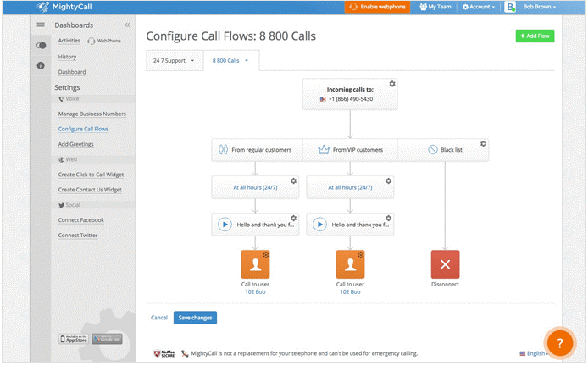Click VIP customers Call to user tile
This screenshot has width=588, height=366.
click(350, 264)
